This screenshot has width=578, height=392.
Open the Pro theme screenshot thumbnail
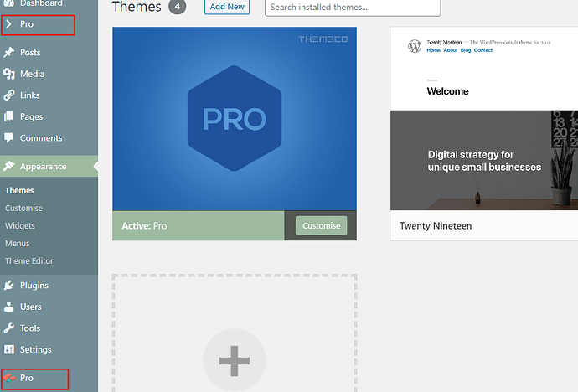[235, 119]
